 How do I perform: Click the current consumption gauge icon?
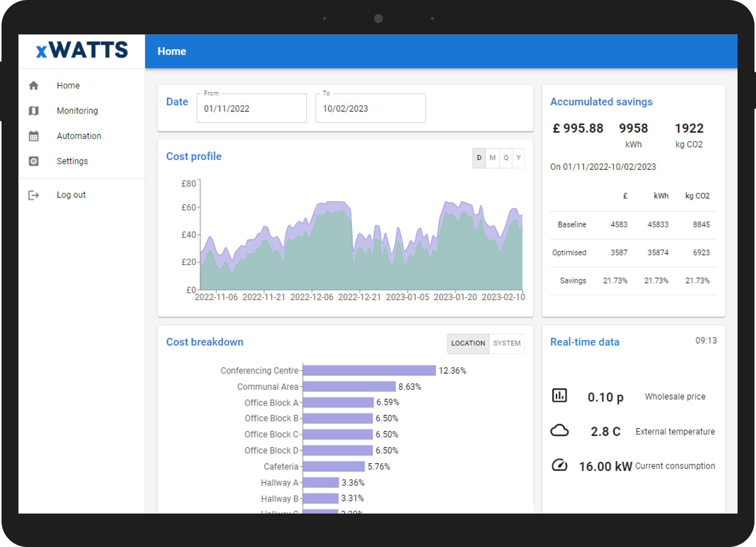[x=559, y=465]
